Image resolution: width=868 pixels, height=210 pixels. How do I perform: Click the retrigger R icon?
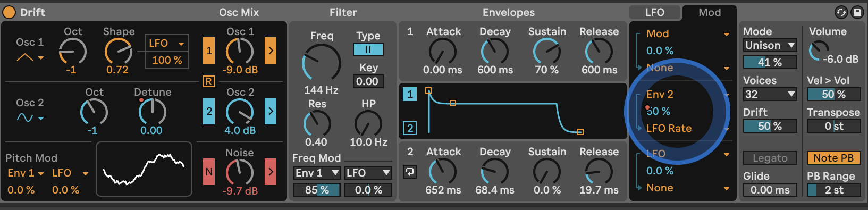(x=208, y=81)
